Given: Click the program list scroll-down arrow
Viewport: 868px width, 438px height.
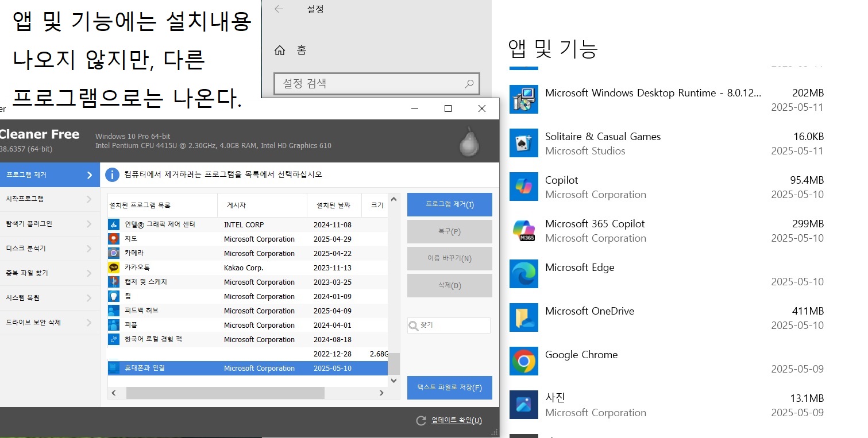Looking at the screenshot, I should [x=394, y=381].
